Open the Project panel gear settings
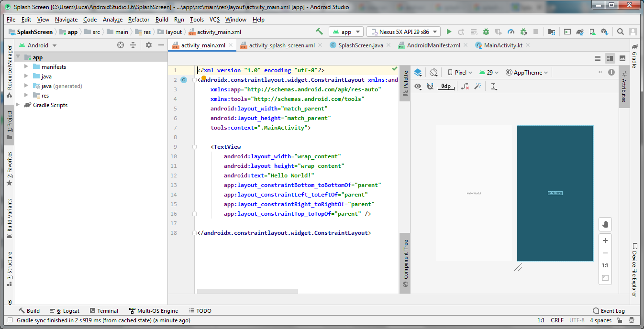This screenshot has height=329, width=644. coord(149,45)
